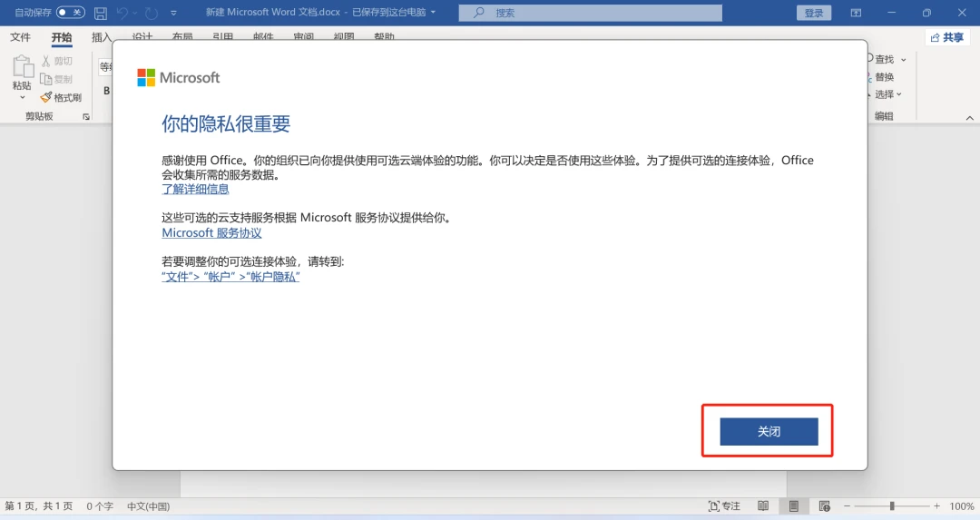Image resolution: width=980 pixels, height=520 pixels.
Task: Click the zoom out minus button
Action: 847,506
